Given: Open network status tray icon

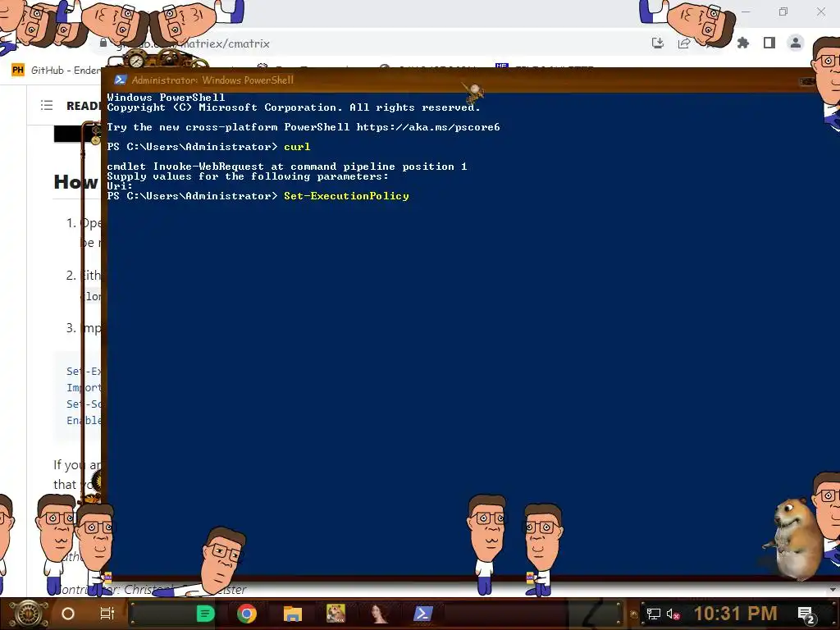Looking at the screenshot, I should [654, 614].
